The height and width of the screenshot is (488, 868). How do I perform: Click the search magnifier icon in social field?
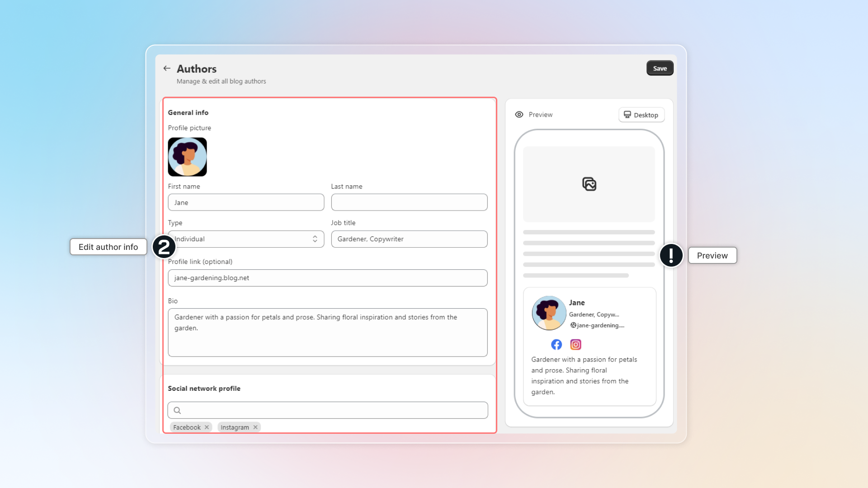[x=177, y=410]
